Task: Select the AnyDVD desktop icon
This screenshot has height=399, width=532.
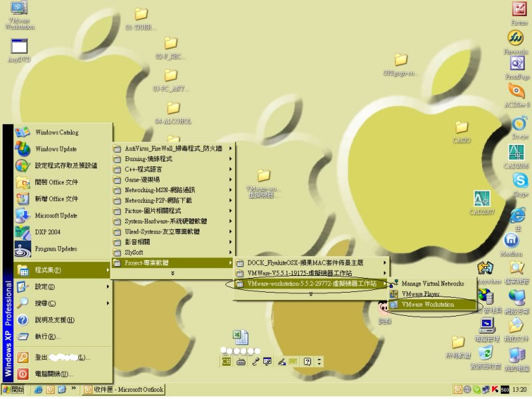Action: coord(19,51)
